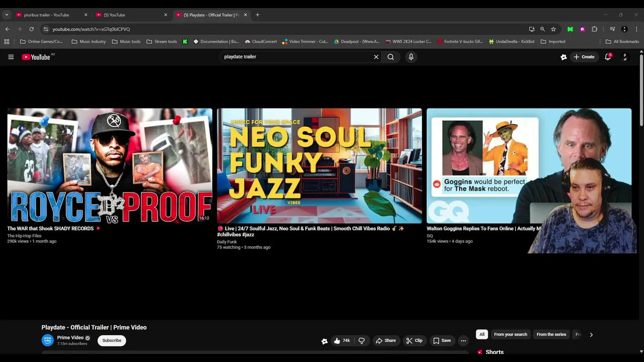View site information icon in address bar
This screenshot has height=362, width=644.
tap(46, 29)
